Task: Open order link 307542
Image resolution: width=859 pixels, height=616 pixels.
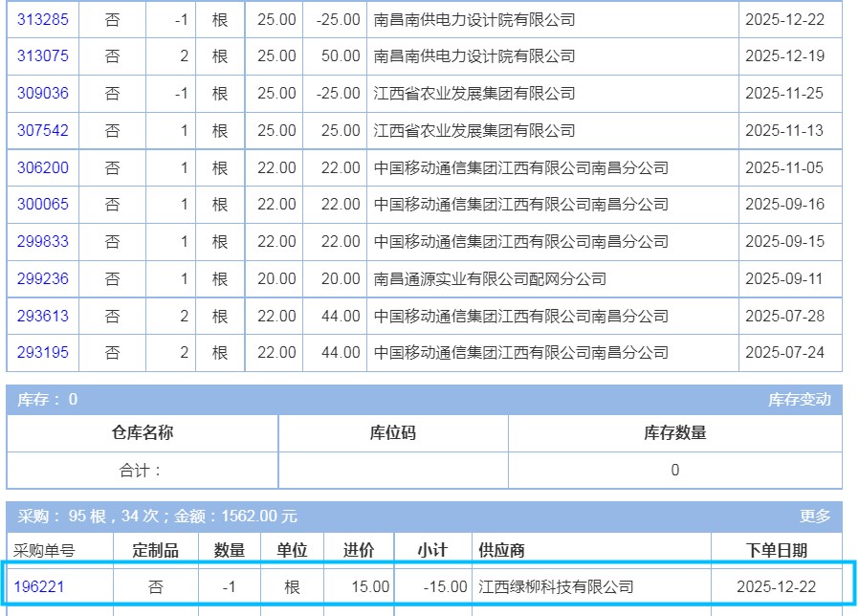Action: (x=43, y=131)
